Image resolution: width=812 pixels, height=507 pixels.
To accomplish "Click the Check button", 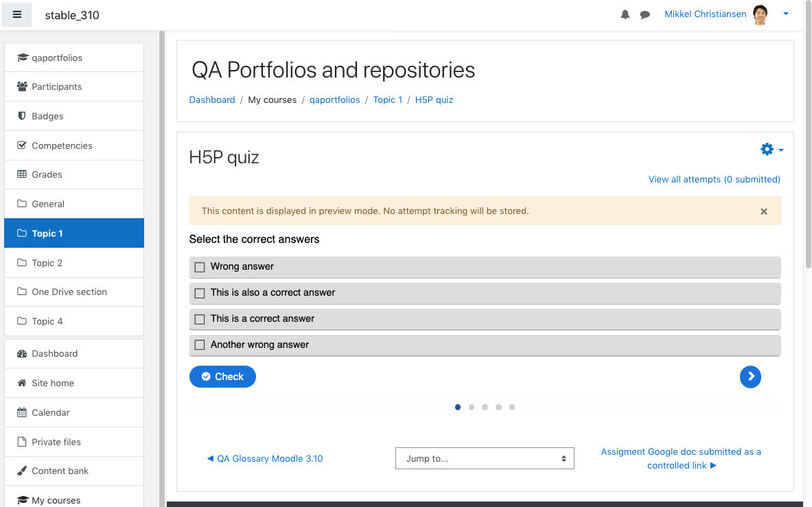I will (222, 377).
